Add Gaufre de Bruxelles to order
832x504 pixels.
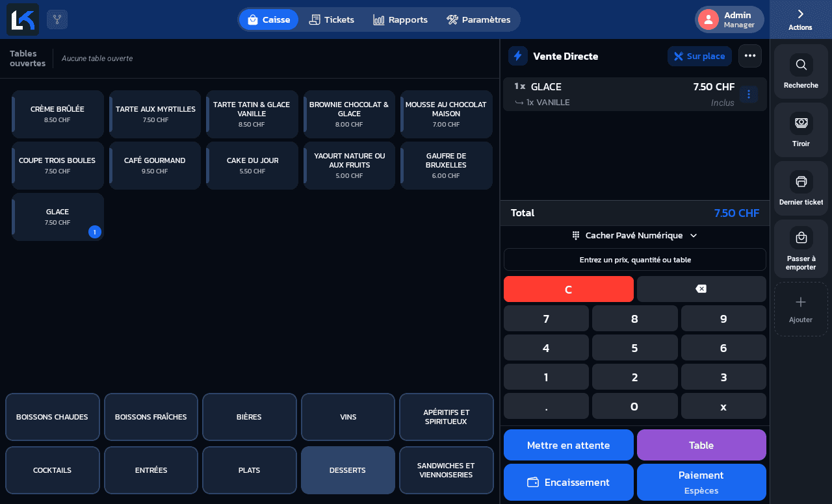tap(447, 166)
